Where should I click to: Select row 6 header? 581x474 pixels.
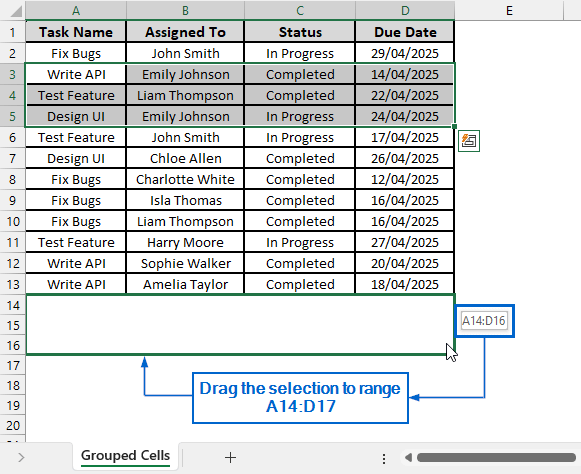[x=13, y=137]
